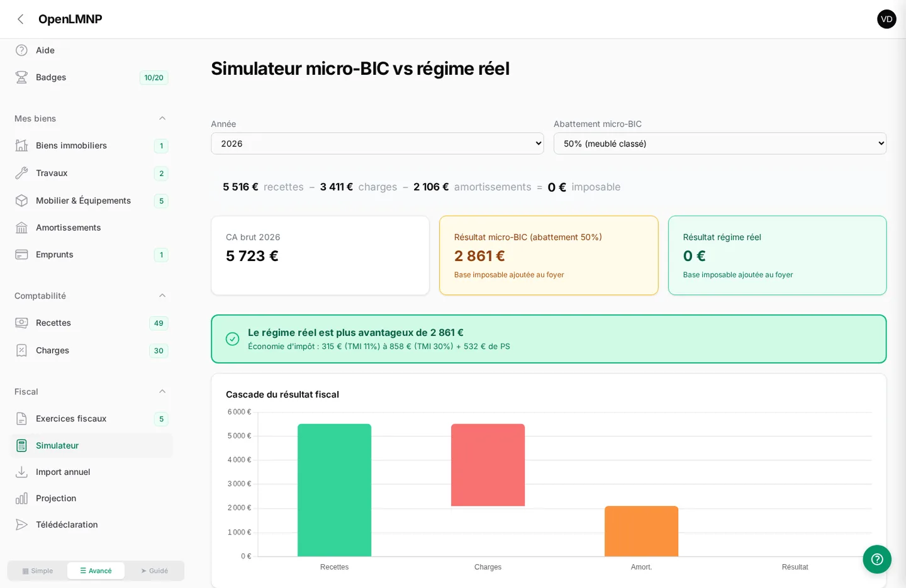Click the Recettes banknote icon
This screenshot has height=588, width=906.
click(21, 323)
